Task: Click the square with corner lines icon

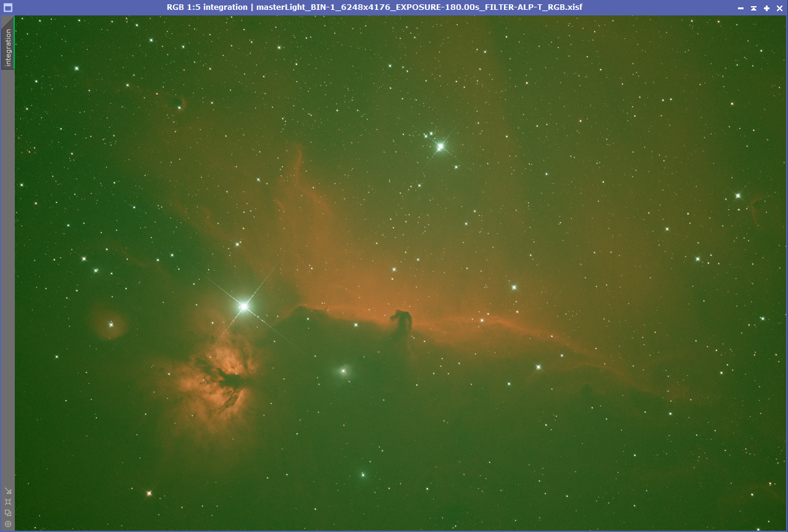Action: point(8,502)
